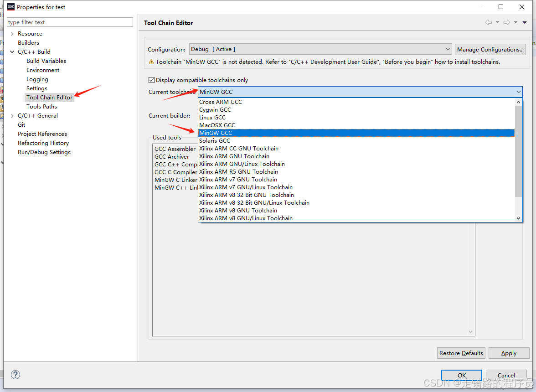Open the back history dropdown arrow
This screenshot has height=392, width=536.
[x=497, y=22]
